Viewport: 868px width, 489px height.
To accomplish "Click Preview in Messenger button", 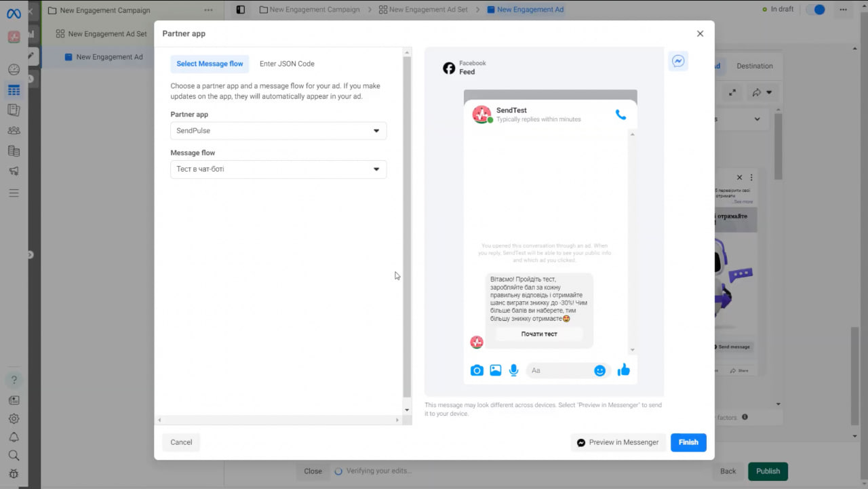I will 618,442.
